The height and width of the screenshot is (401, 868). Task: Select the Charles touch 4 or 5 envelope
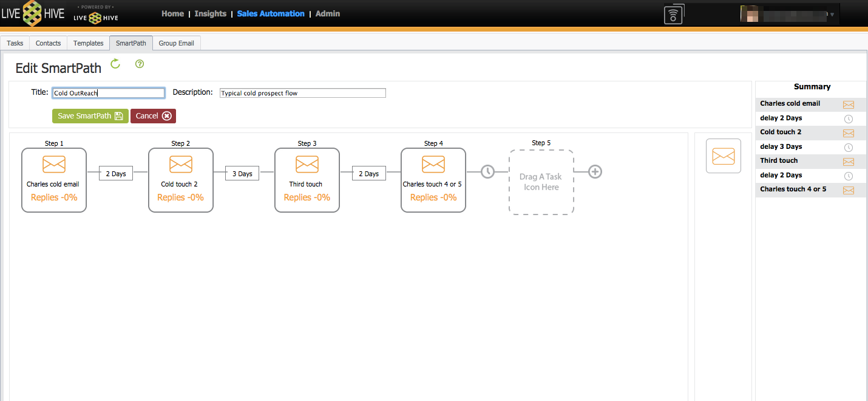point(433,164)
